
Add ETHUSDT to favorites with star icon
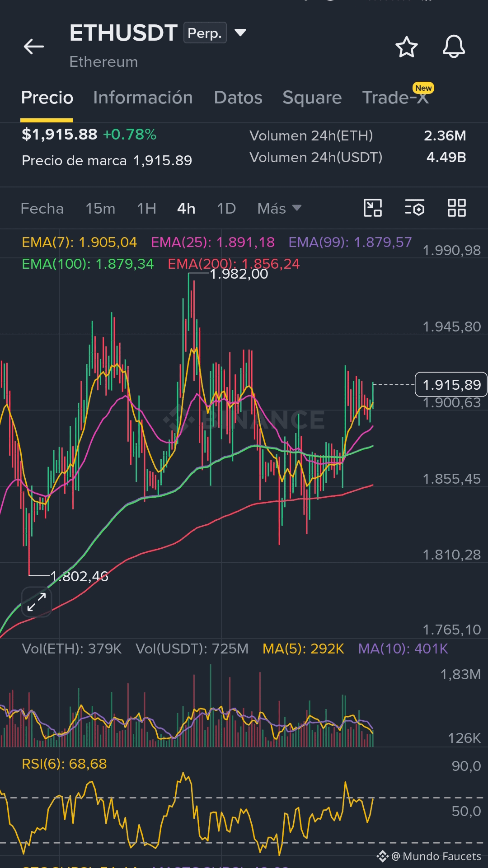(x=407, y=47)
